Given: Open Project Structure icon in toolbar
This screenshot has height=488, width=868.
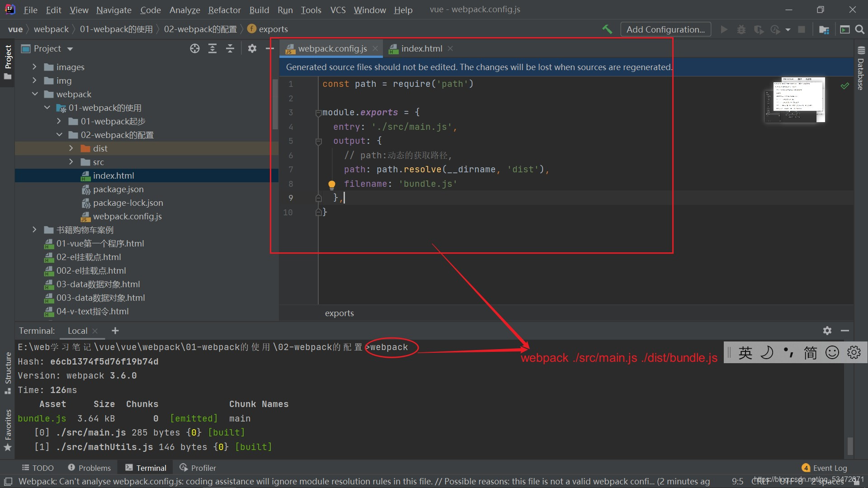Looking at the screenshot, I should pos(824,29).
